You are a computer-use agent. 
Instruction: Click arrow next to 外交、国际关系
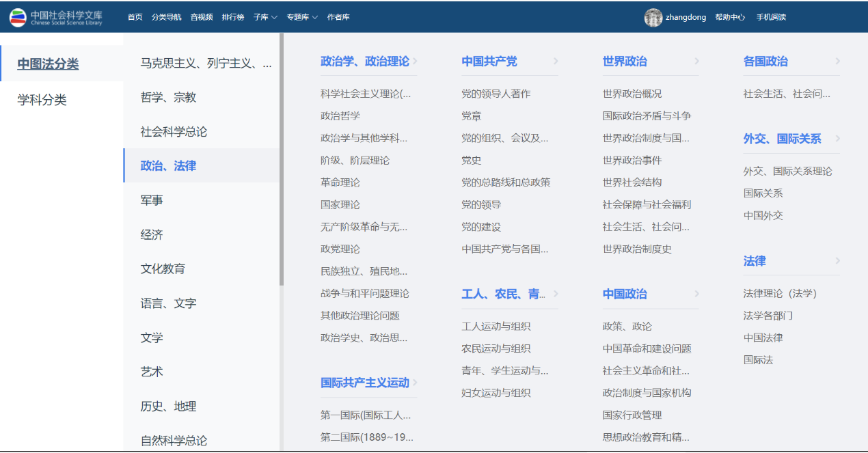pyautogui.click(x=837, y=139)
